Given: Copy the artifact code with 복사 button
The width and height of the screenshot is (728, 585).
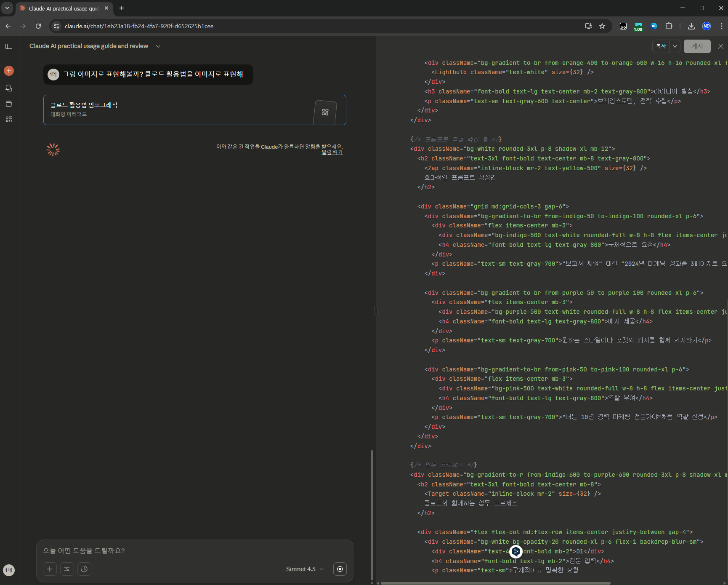Looking at the screenshot, I should pyautogui.click(x=661, y=46).
